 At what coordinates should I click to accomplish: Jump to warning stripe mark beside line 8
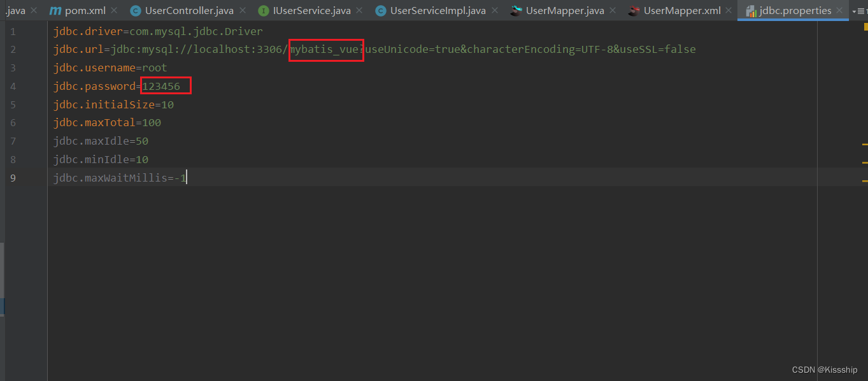(865, 163)
